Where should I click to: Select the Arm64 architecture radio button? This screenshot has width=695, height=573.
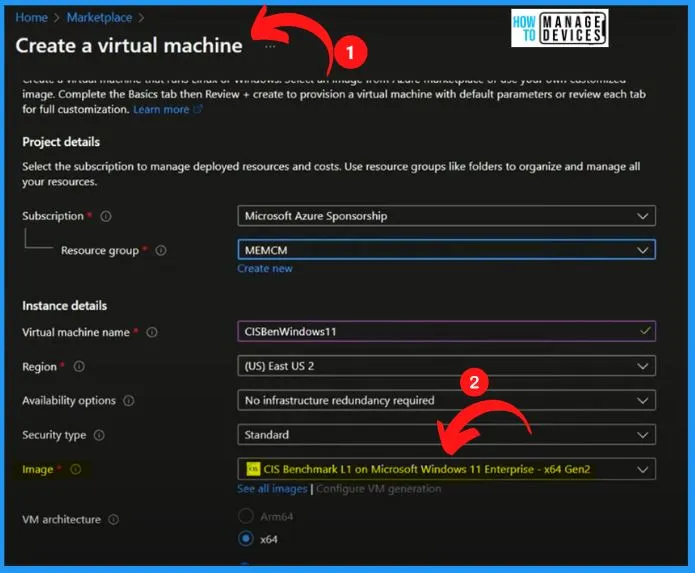pos(246,516)
